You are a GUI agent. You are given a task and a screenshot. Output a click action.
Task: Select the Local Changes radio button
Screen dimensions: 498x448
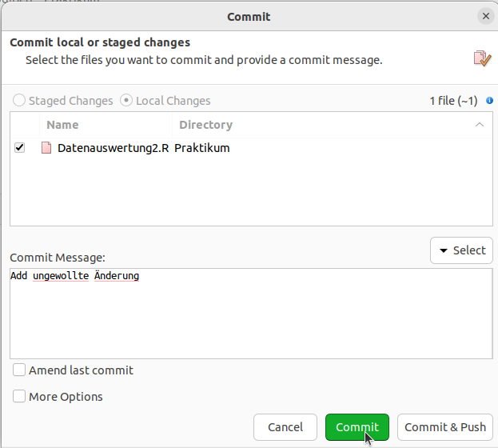[x=126, y=101]
